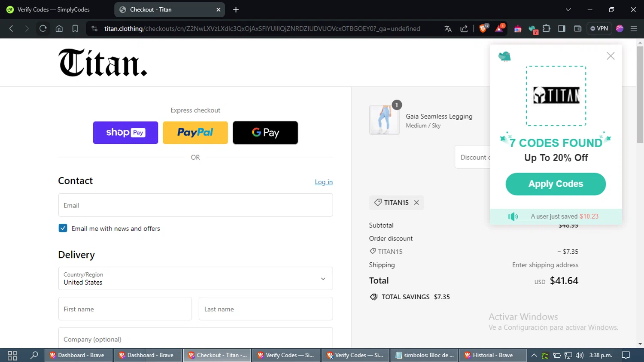Open the volume control in system tray
The image size is (644, 362).
click(580, 355)
